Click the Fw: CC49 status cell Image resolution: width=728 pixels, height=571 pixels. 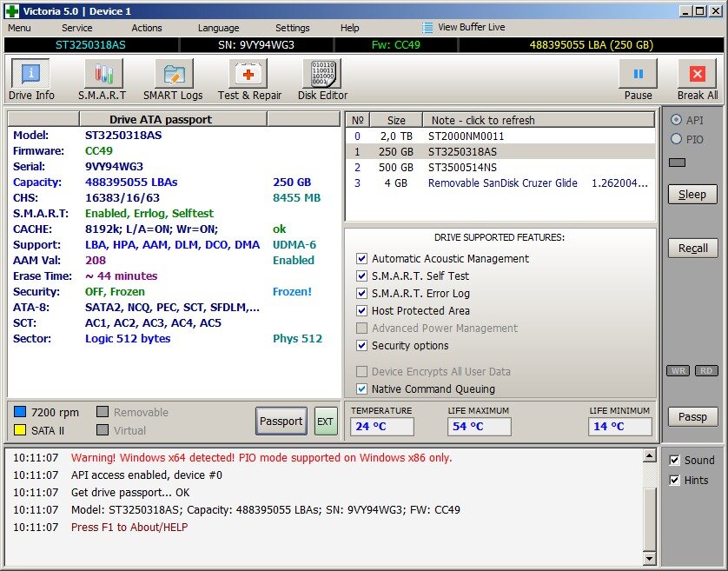pyautogui.click(x=396, y=44)
